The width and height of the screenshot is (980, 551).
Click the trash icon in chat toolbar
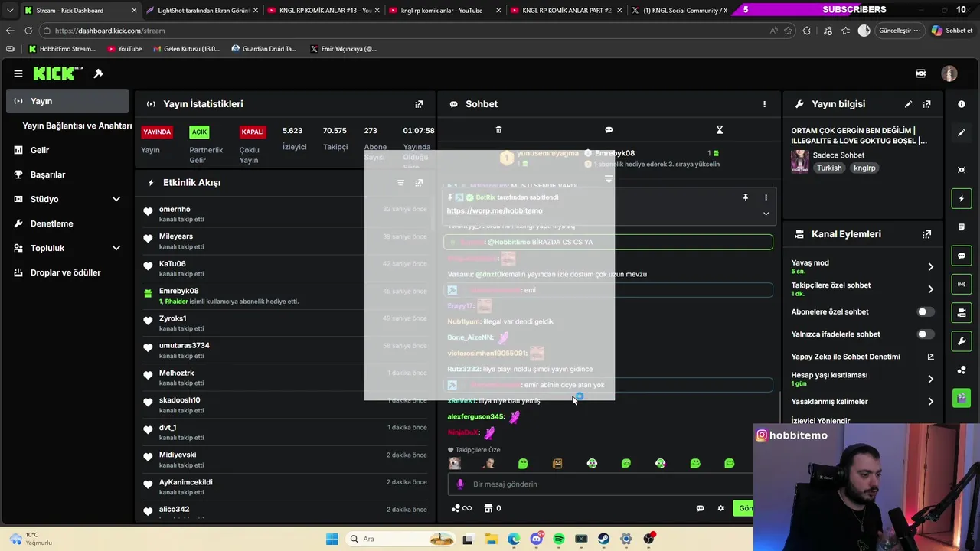(x=498, y=130)
